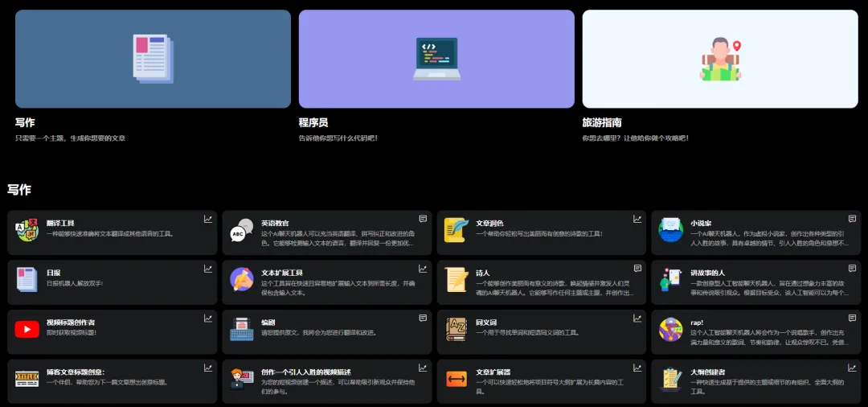Select the 视频标题创作者 card title

(x=71, y=323)
